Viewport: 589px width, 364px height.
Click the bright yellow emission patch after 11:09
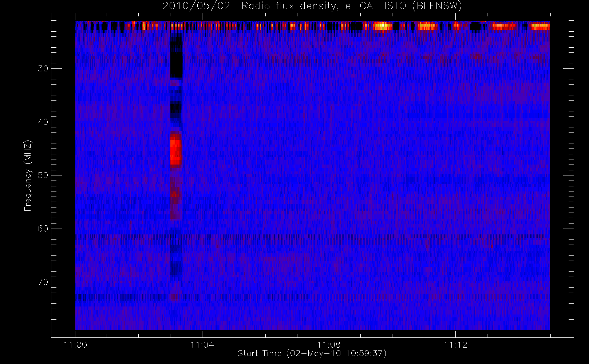coord(382,26)
